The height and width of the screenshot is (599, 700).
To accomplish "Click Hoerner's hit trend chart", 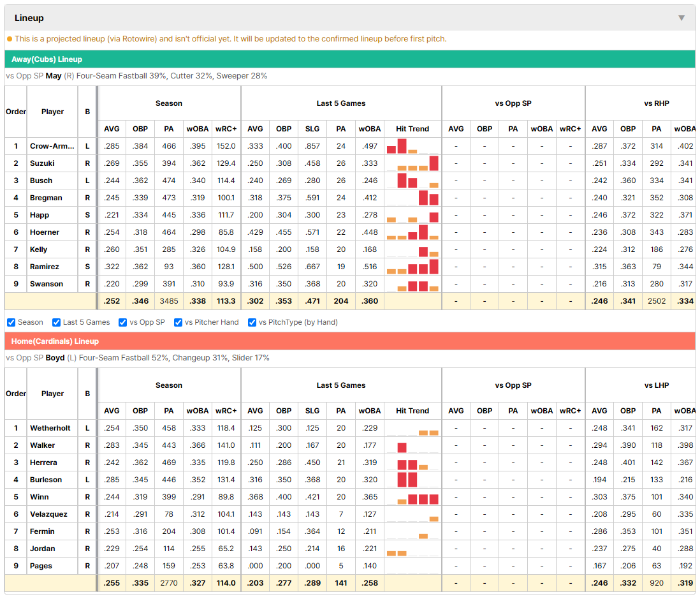I will click(412, 232).
